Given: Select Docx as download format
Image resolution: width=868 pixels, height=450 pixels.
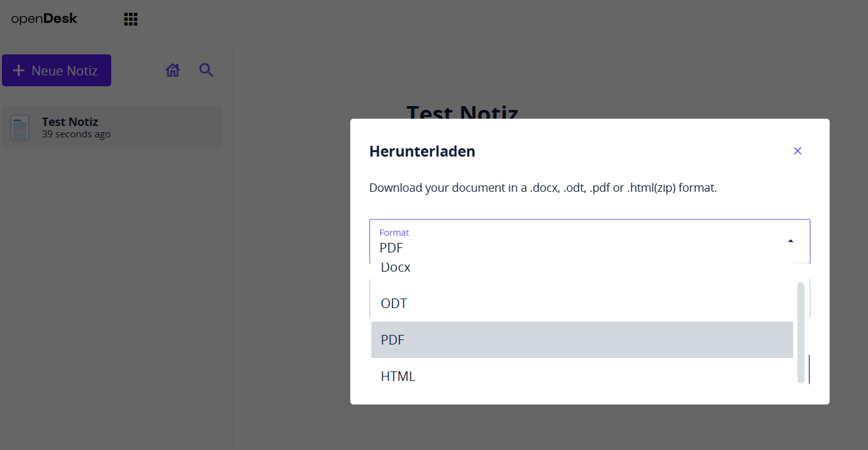Looking at the screenshot, I should 395,267.
